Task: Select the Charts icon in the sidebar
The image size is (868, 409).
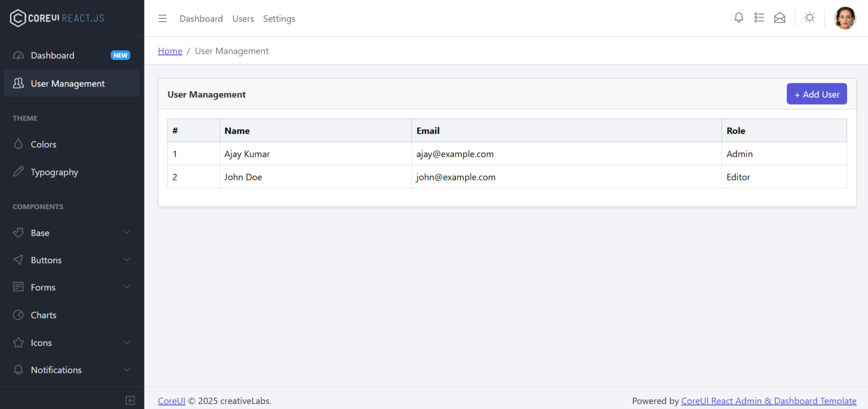Action: coord(18,315)
